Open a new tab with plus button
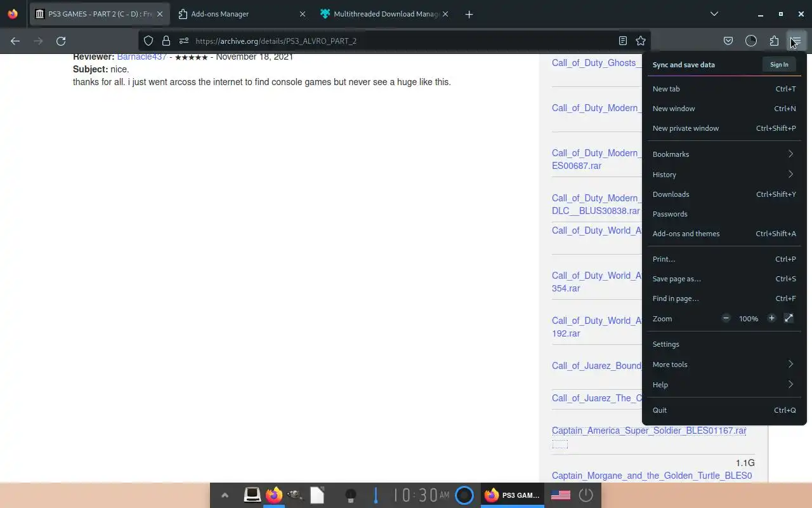This screenshot has width=812, height=508. pyautogui.click(x=469, y=14)
